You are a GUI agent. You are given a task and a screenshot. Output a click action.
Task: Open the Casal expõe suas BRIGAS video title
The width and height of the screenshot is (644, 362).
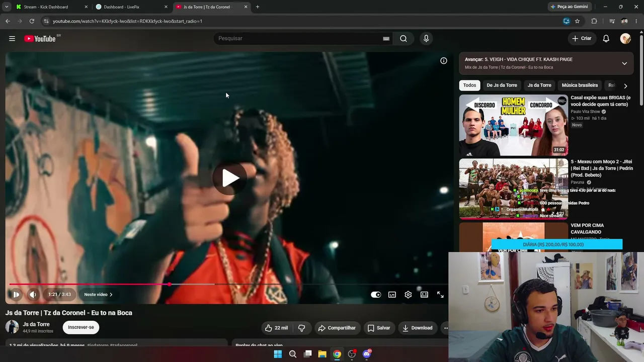(601, 101)
